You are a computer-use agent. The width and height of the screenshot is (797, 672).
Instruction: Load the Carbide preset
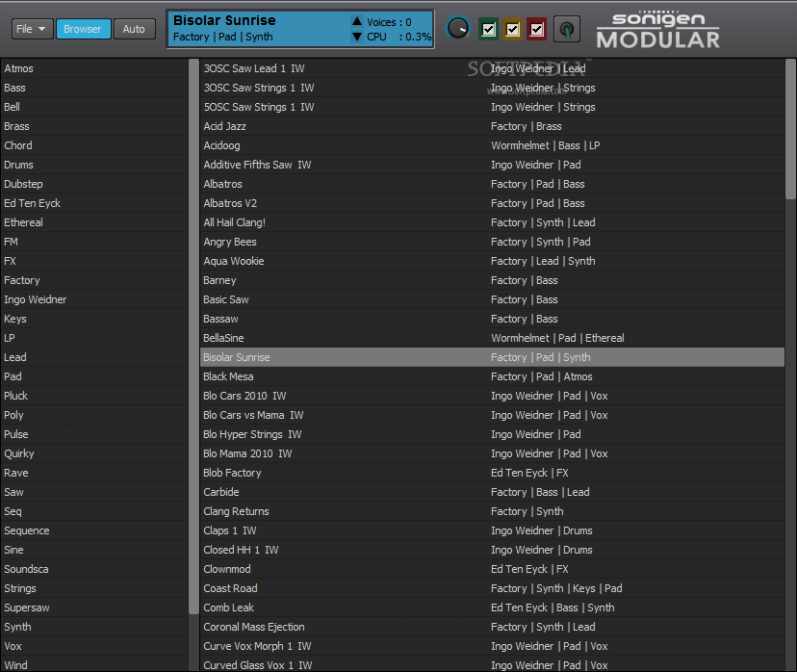coord(493,493)
